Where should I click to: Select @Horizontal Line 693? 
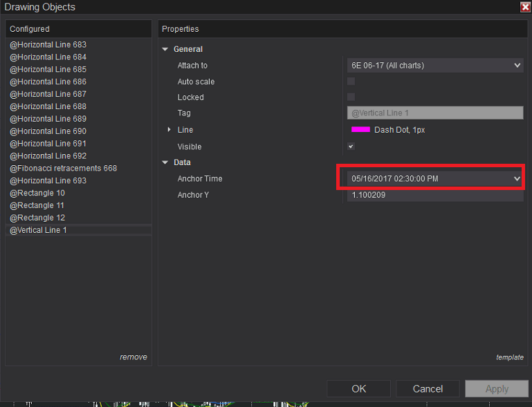coord(78,180)
